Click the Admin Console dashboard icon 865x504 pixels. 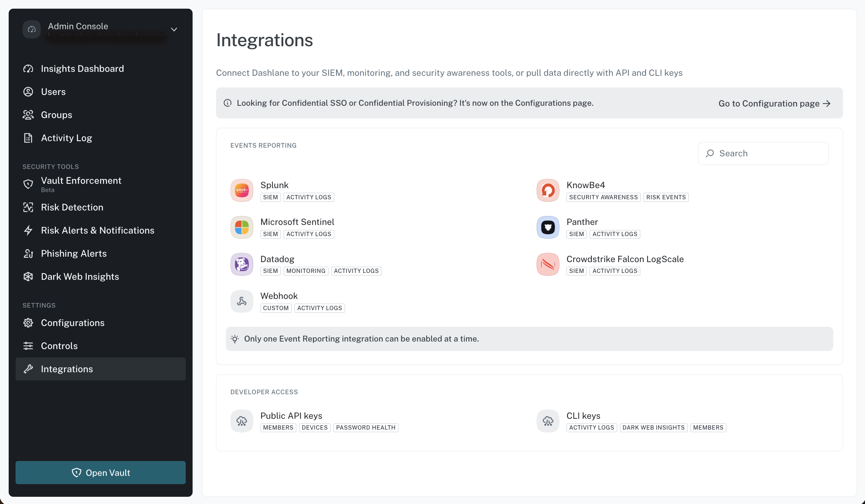pyautogui.click(x=32, y=29)
